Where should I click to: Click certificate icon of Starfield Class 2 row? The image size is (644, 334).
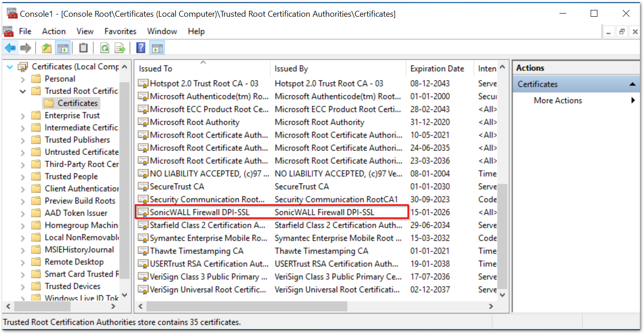point(143,225)
